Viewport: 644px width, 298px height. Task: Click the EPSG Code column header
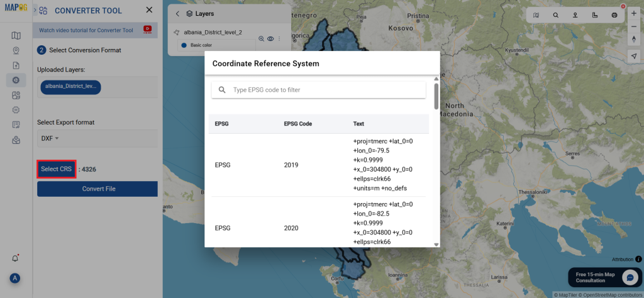tap(297, 124)
